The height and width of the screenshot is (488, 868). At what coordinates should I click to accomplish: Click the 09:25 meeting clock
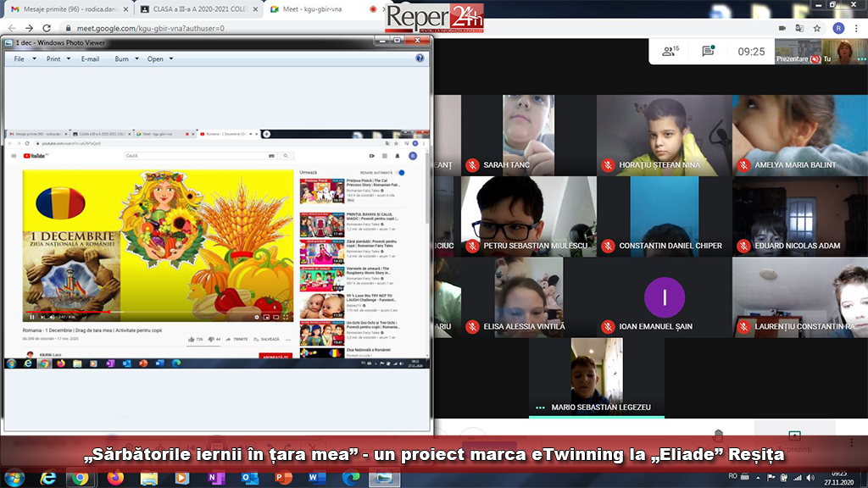[x=751, y=52]
